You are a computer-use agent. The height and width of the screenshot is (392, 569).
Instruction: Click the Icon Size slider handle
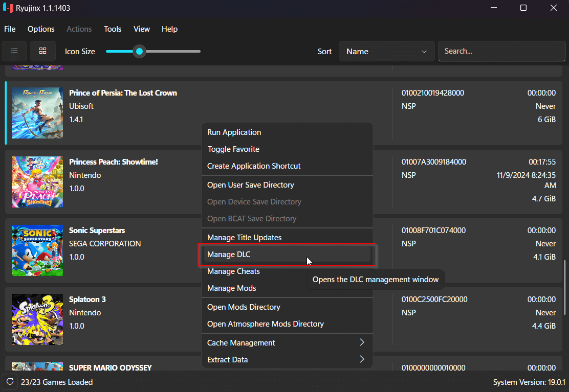click(139, 52)
